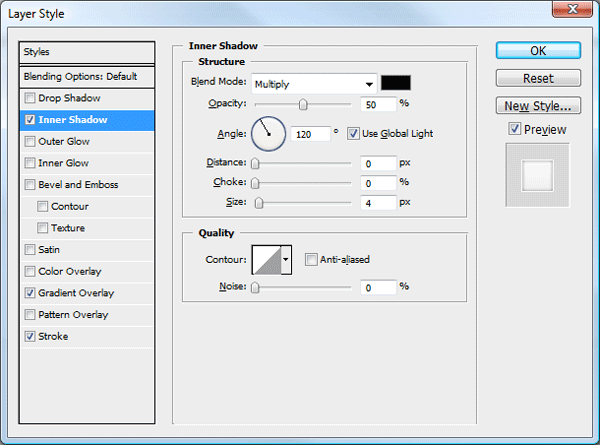Screen dimensions: 600x445
Task: Click the Reset button
Action: [x=538, y=78]
